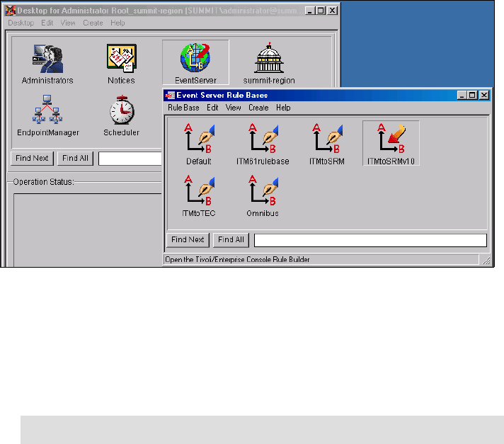Click the Rule Bases window resize grip

(x=486, y=261)
